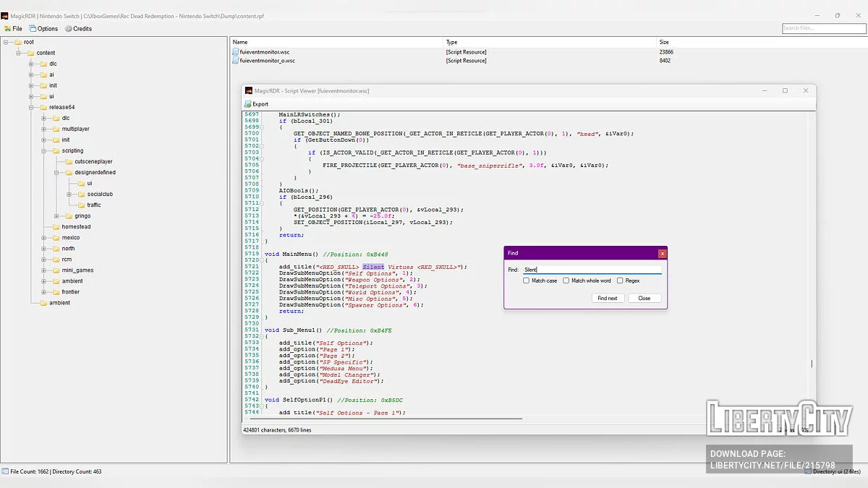Screen dimensions: 868x488
Task: Open the File menu
Action: click(x=13, y=29)
